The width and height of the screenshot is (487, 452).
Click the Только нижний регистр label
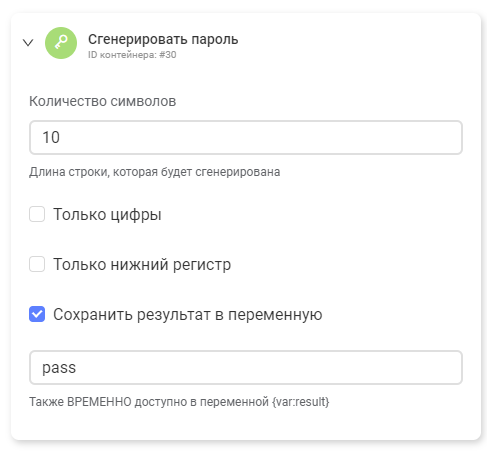tap(142, 264)
